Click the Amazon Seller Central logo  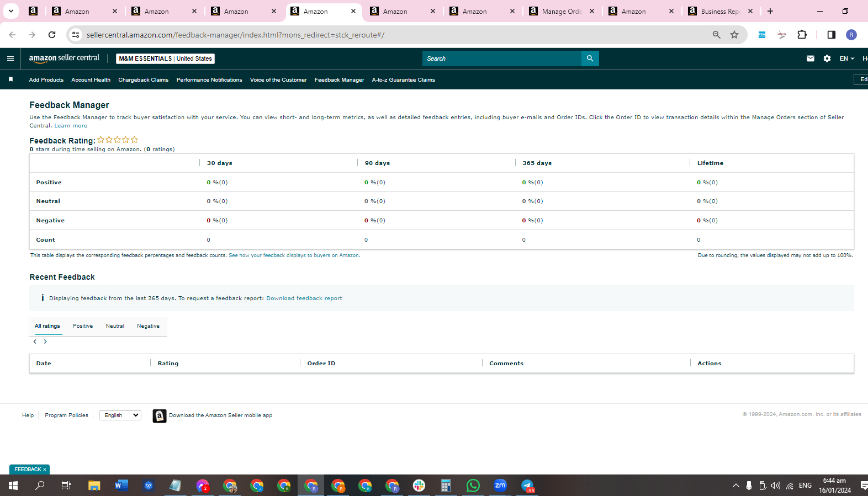tap(64, 58)
